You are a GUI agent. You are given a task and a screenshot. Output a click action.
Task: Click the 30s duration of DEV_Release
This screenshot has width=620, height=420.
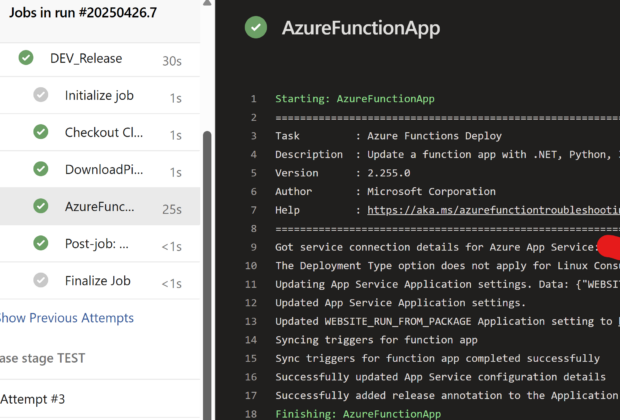point(172,61)
